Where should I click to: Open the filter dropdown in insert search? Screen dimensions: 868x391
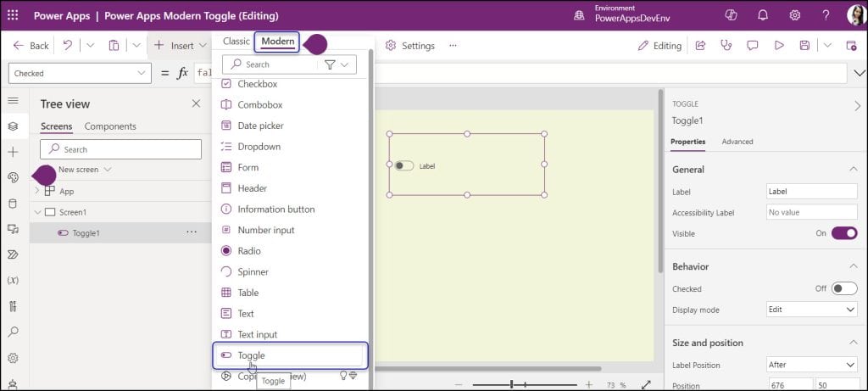point(337,64)
